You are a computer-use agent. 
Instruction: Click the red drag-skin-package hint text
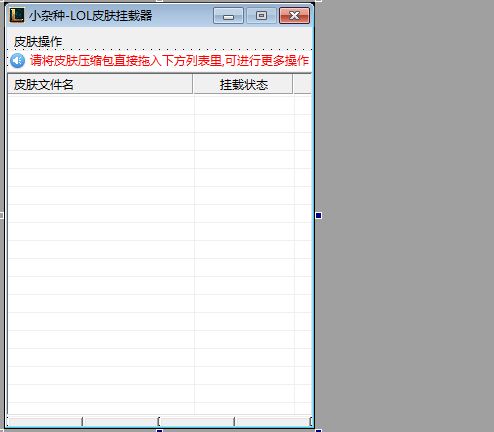click(x=169, y=61)
